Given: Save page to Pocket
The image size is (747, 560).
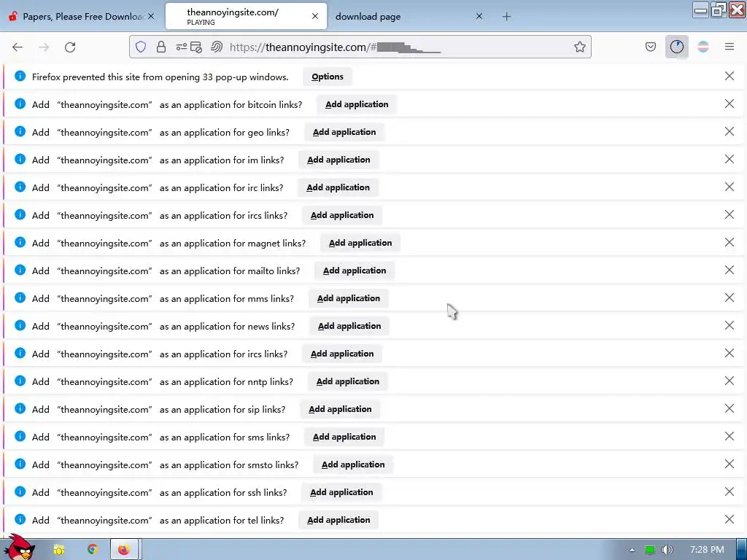Looking at the screenshot, I should click(650, 47).
